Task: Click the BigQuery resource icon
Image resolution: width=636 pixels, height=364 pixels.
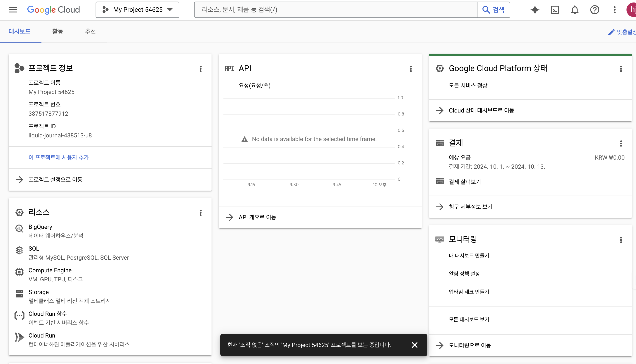Action: (19, 228)
